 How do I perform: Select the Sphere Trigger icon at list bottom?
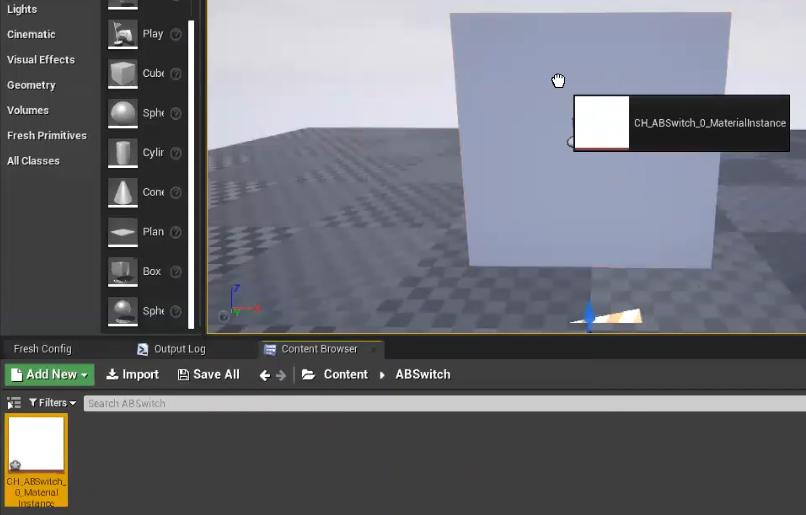(x=123, y=311)
